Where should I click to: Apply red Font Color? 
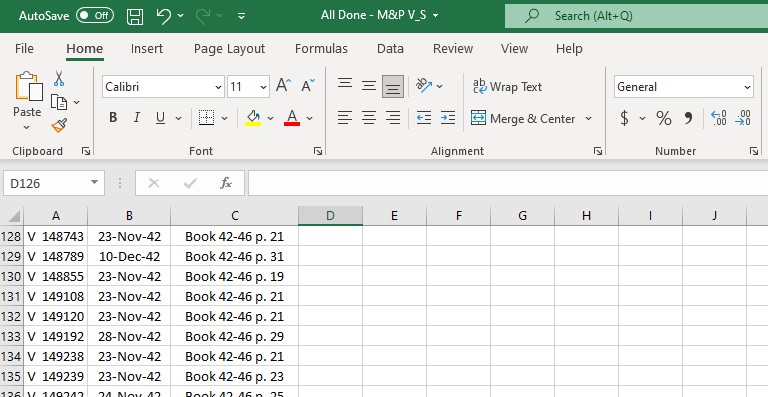pyautogui.click(x=292, y=117)
